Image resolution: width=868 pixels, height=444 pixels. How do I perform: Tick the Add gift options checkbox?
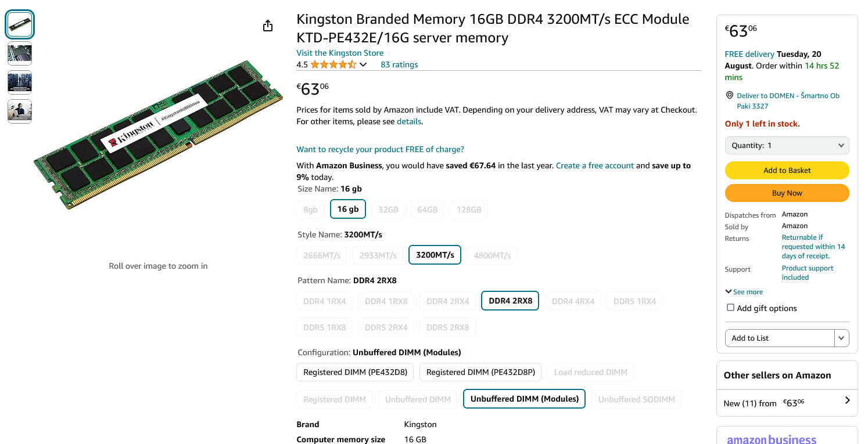click(730, 308)
